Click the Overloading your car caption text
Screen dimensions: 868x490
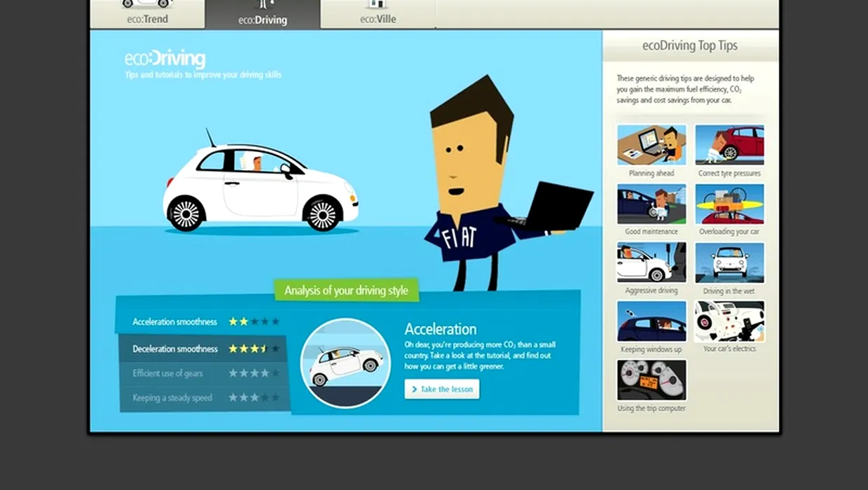(x=729, y=232)
